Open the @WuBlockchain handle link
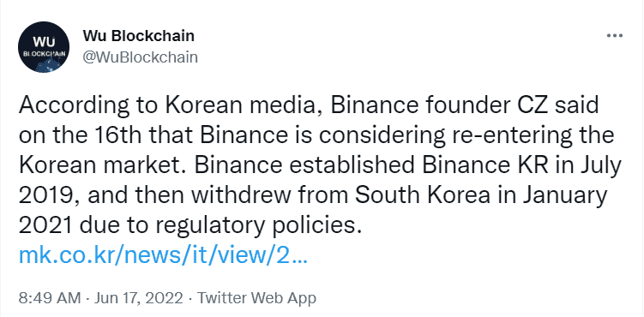 point(140,57)
